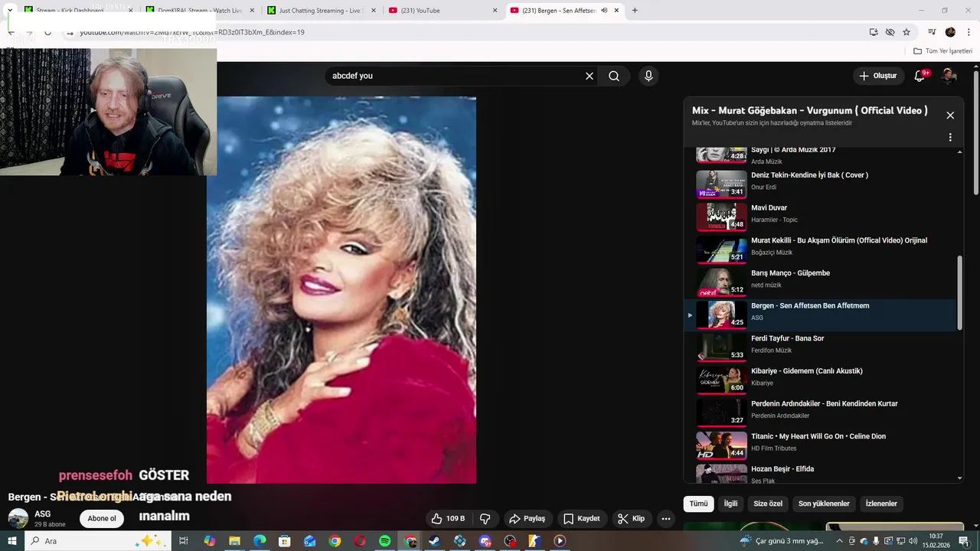
Task: Open Spotify from the taskbar
Action: [x=385, y=541]
